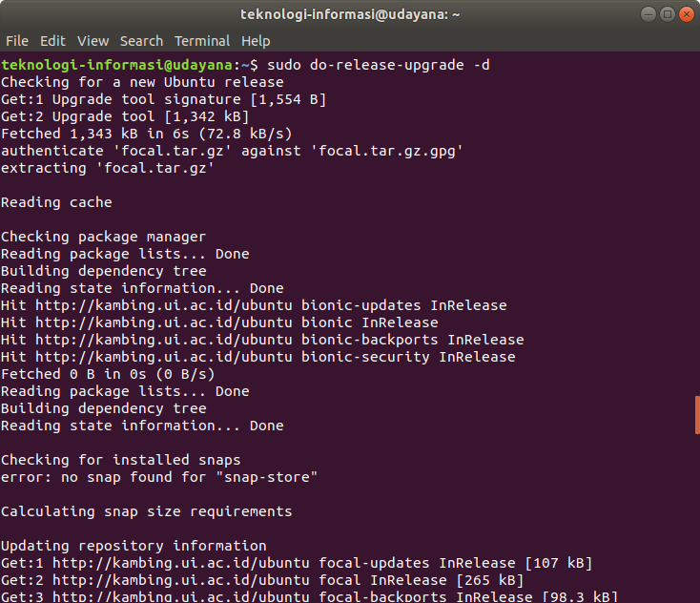This screenshot has width=700, height=603.
Task: Click line Get:2 Upgrade tool [1,342 kB]
Action: pos(125,117)
